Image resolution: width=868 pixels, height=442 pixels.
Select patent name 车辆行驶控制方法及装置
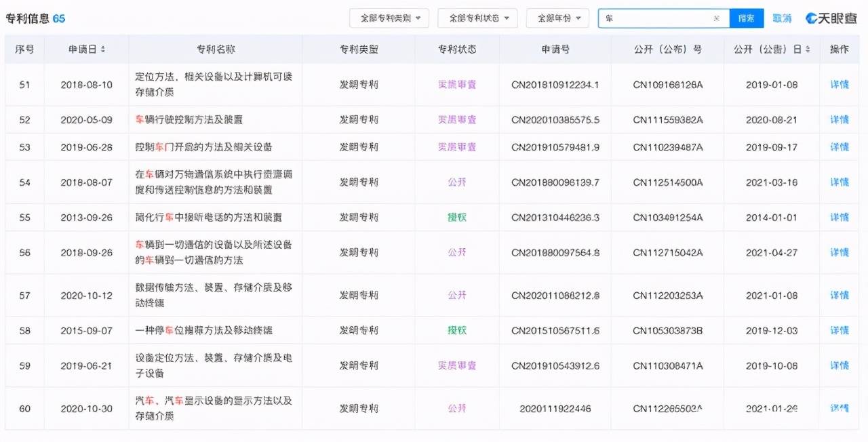point(189,119)
